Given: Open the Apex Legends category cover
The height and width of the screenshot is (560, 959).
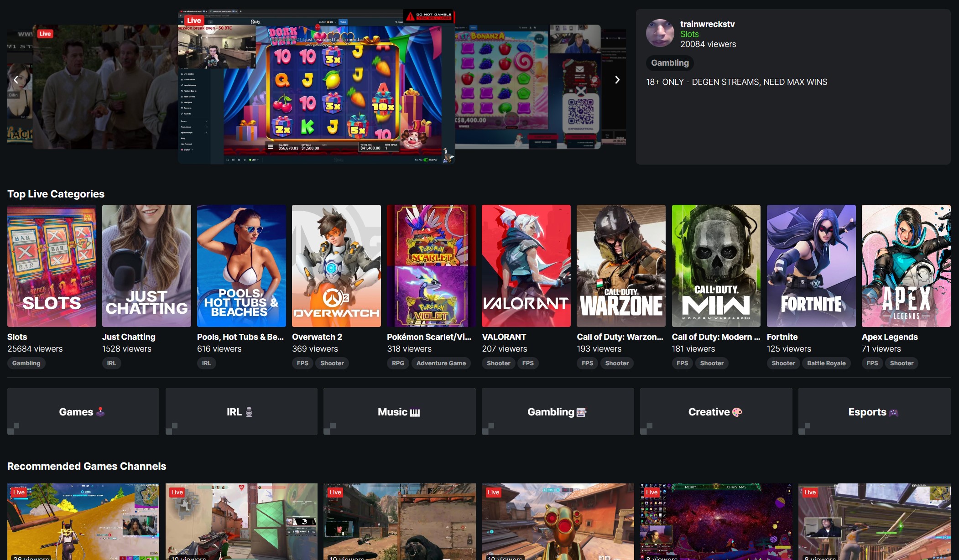Looking at the screenshot, I should click(x=906, y=266).
